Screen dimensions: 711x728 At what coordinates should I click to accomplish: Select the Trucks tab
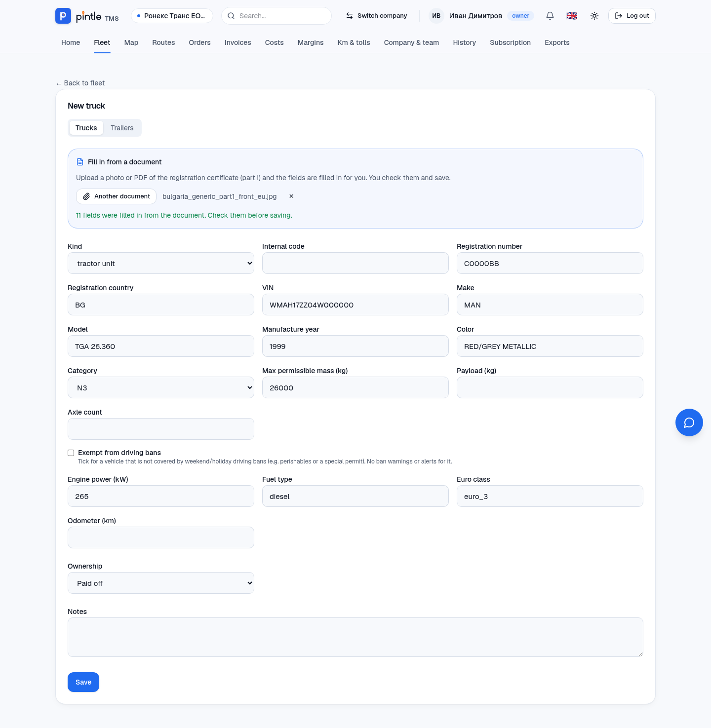[x=86, y=128]
